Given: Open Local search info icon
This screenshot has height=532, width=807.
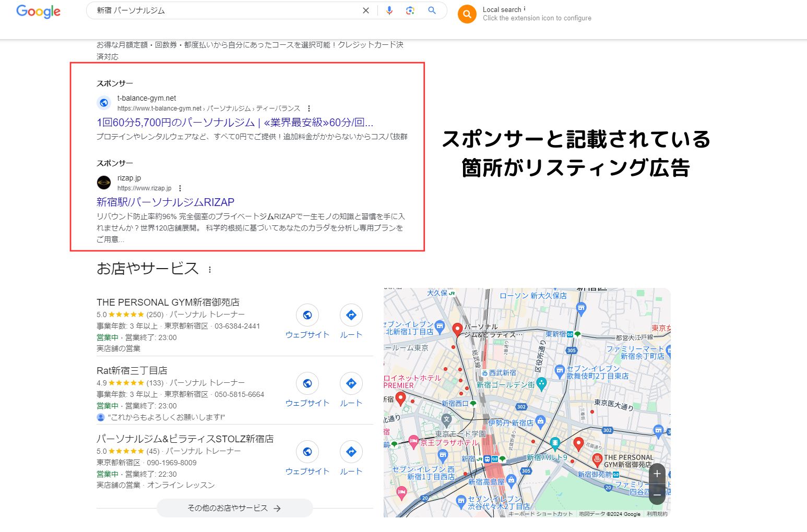Looking at the screenshot, I should coord(525,9).
